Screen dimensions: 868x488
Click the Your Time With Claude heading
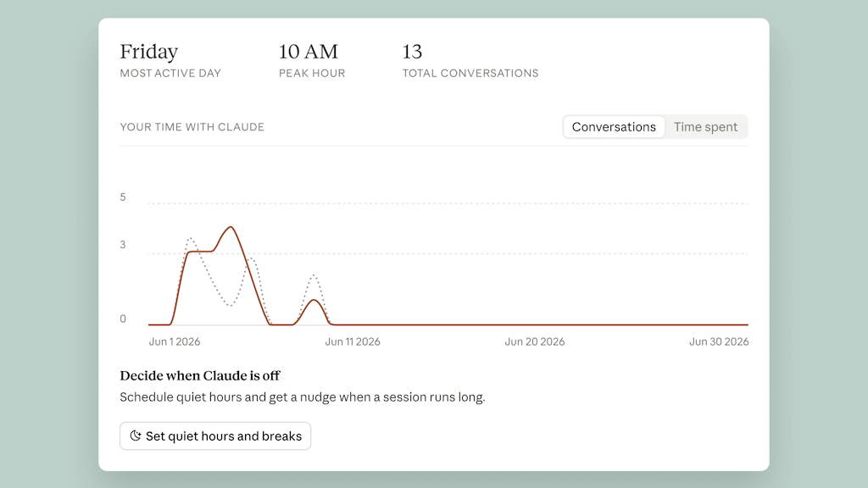(192, 127)
